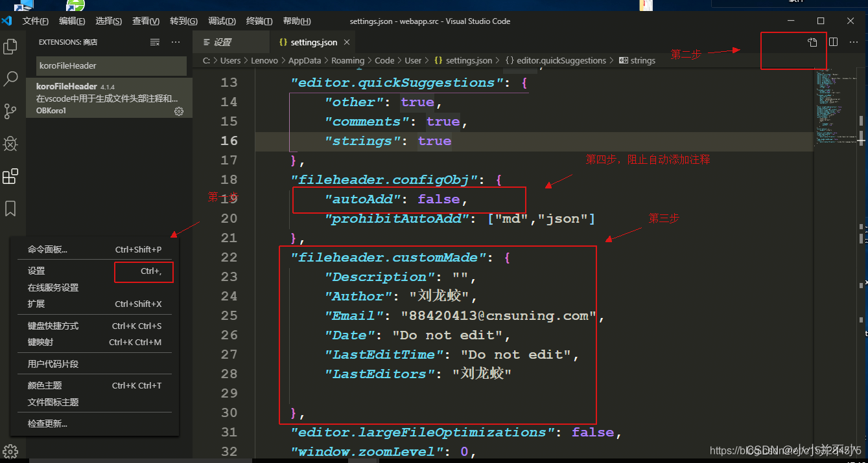The height and width of the screenshot is (463, 868).
Task: Choose 设置 from the gear menu
Action: pyautogui.click(x=95, y=271)
